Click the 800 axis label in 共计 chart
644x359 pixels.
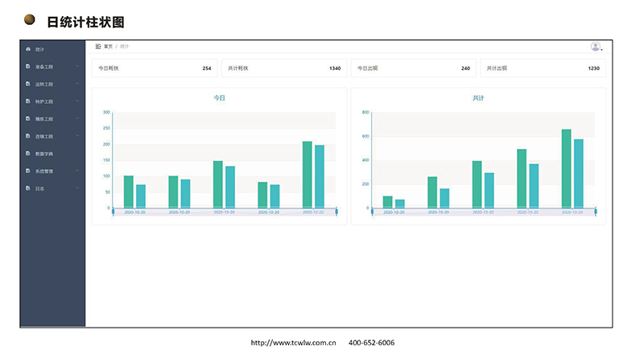click(365, 112)
